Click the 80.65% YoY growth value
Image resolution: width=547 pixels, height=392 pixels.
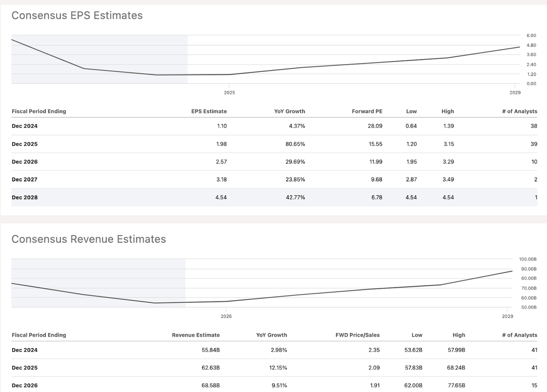pos(295,144)
